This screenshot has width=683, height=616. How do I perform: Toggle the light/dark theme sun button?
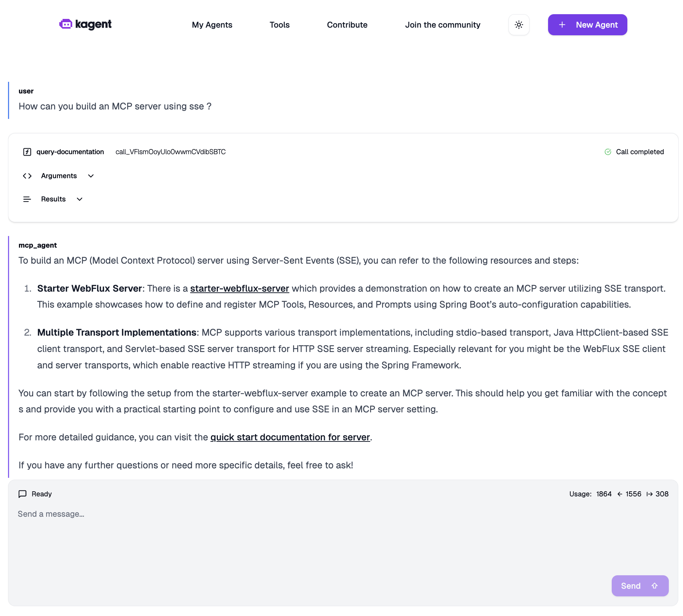(x=519, y=25)
